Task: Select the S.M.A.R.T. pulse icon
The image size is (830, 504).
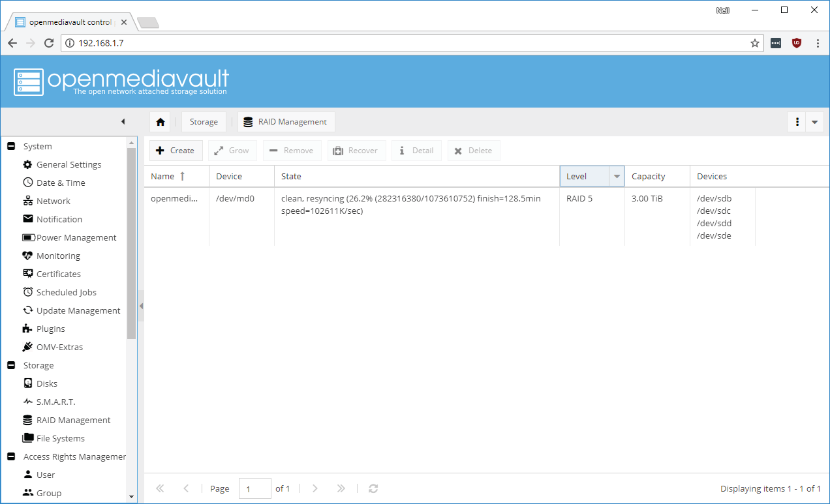Action: point(27,402)
